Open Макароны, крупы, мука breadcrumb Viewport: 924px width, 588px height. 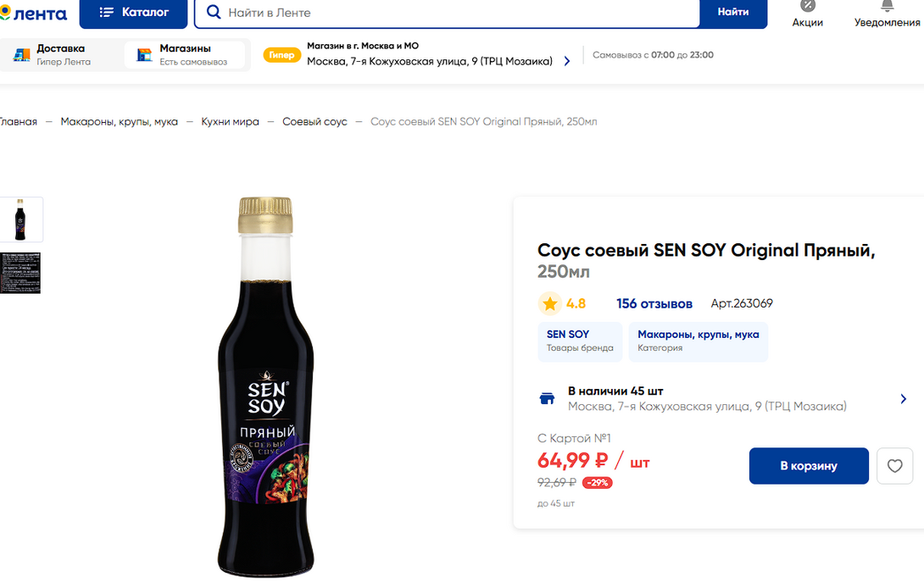point(120,122)
